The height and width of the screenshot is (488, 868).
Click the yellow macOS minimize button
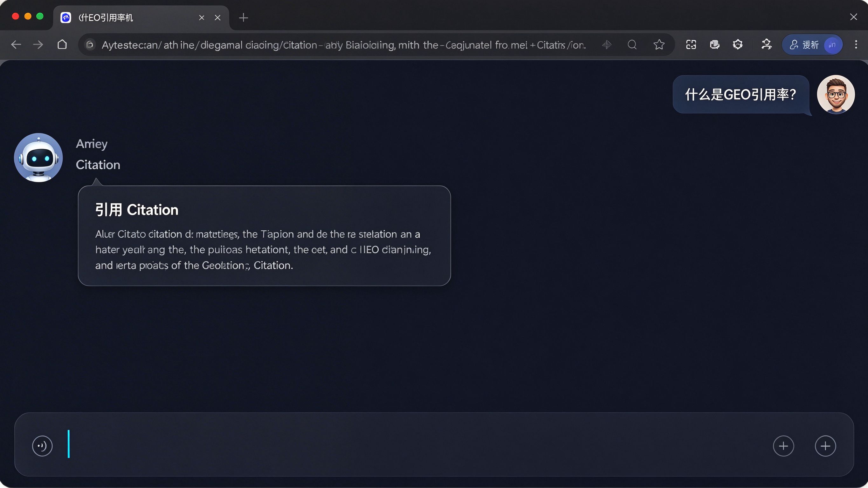coord(28,16)
